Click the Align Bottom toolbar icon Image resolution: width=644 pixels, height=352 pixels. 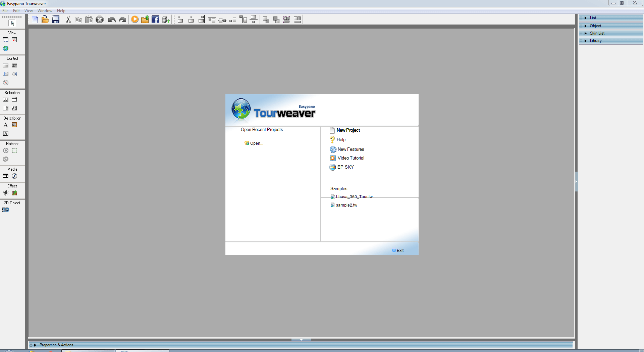[x=233, y=19]
